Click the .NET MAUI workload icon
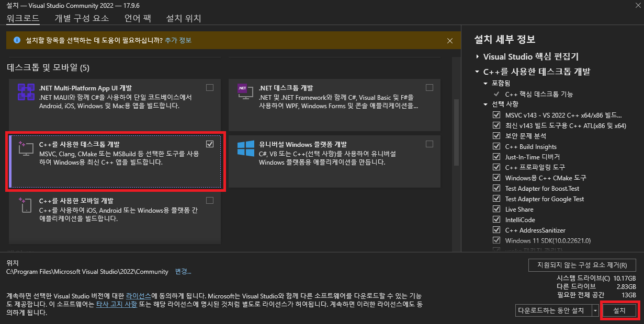 tap(26, 92)
